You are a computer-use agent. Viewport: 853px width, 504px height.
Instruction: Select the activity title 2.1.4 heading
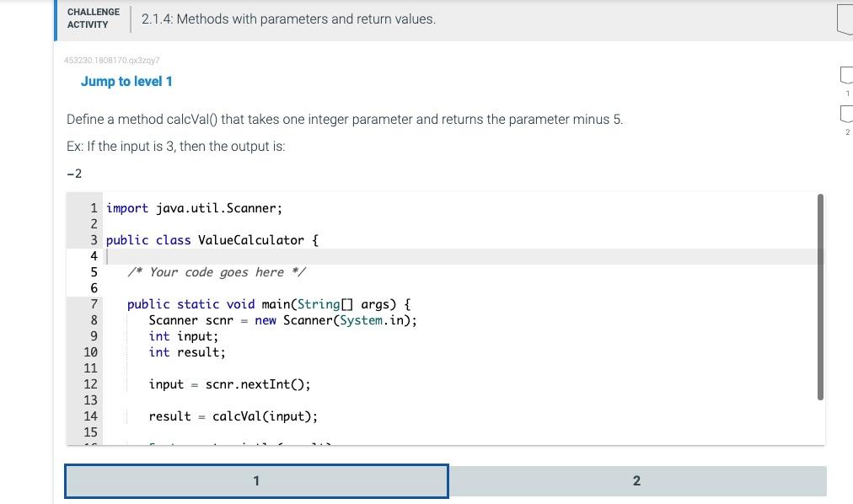[289, 18]
